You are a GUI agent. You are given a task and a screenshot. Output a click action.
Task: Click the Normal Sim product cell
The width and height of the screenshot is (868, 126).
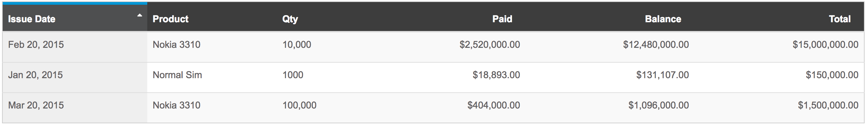coord(177,75)
